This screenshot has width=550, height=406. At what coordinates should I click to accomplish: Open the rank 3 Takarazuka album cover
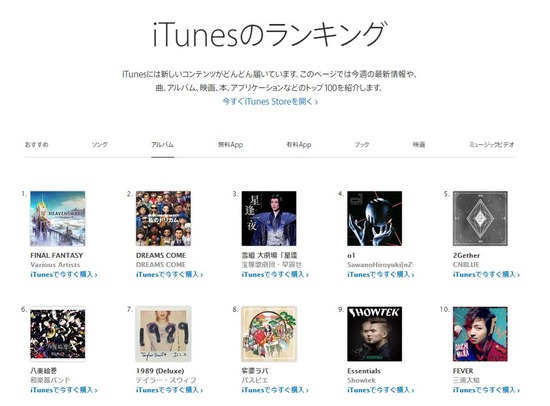(269, 218)
